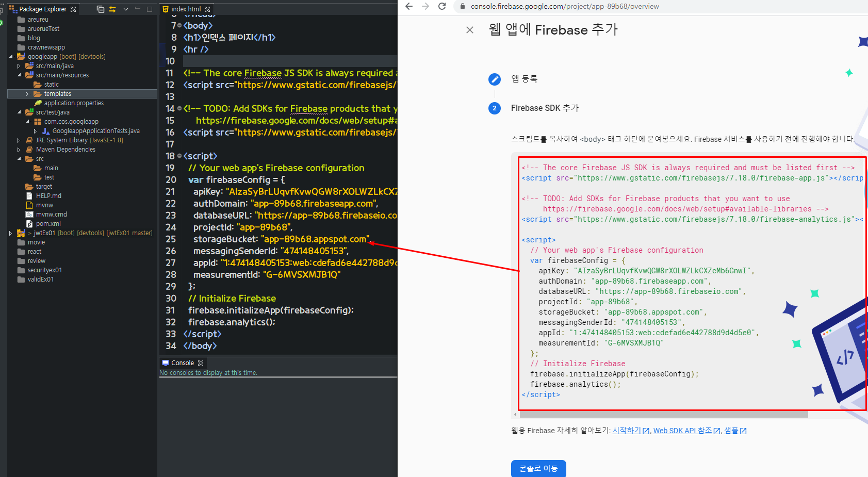Click the mvnw file icon

(29, 205)
